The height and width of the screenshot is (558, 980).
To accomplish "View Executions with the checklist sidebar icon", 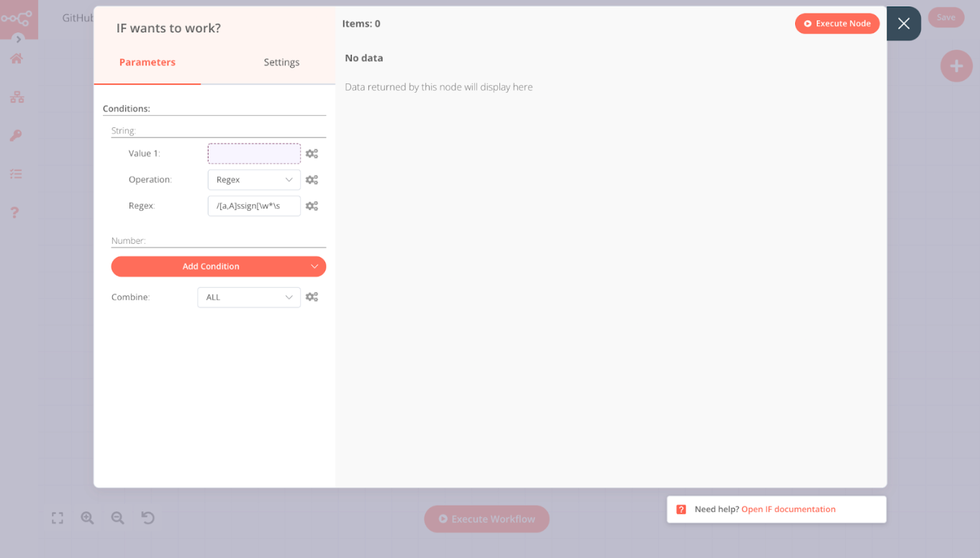I will pyautogui.click(x=18, y=173).
